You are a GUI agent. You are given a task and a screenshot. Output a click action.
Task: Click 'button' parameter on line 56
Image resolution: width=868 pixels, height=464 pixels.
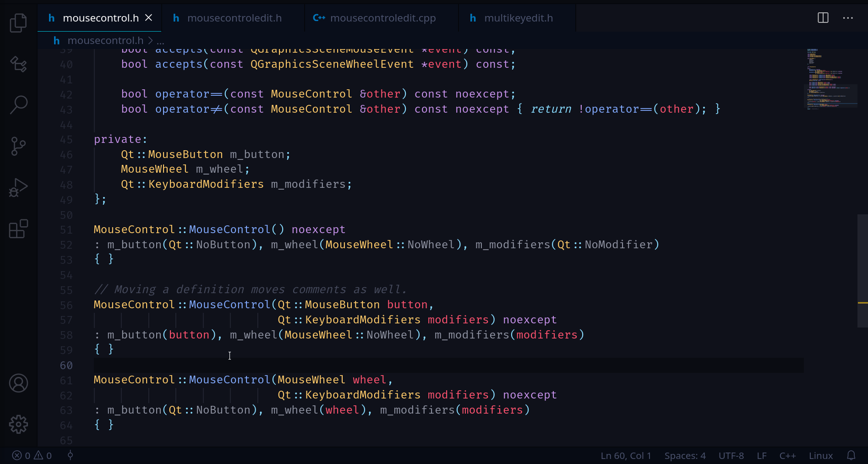[x=407, y=305]
